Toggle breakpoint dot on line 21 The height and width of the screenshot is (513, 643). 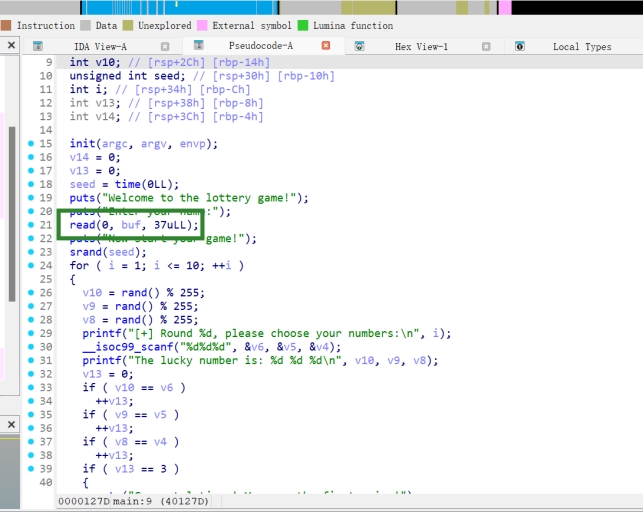(31, 225)
